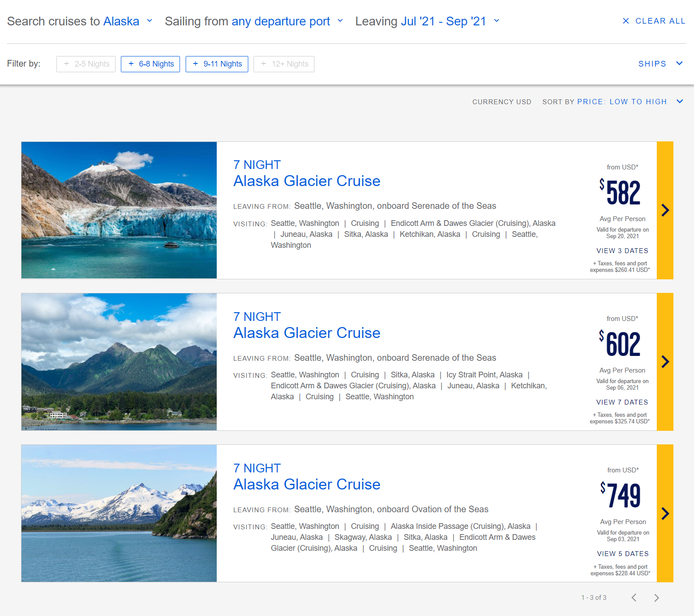The width and height of the screenshot is (694, 616).
Task: Go to next results page arrow
Action: (656, 598)
